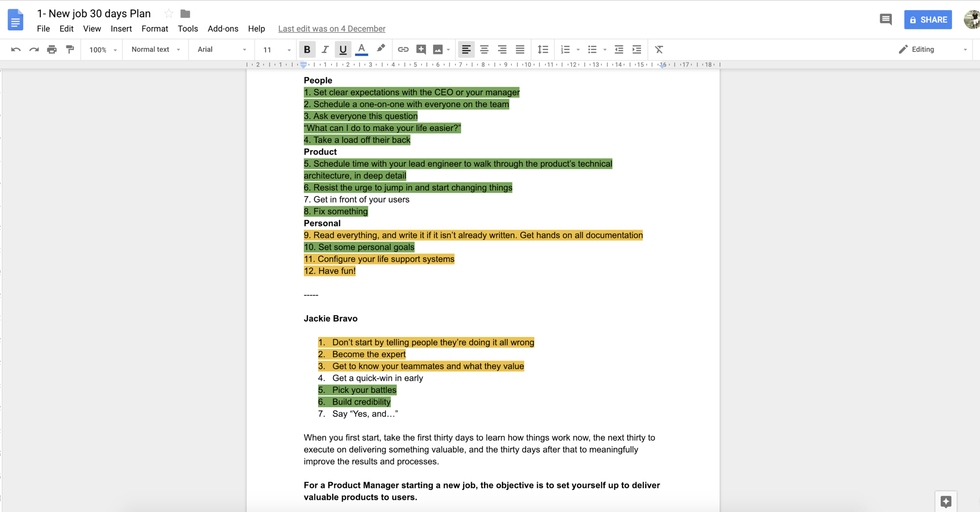Toggle underline formatting button
980x512 pixels.
coord(342,50)
